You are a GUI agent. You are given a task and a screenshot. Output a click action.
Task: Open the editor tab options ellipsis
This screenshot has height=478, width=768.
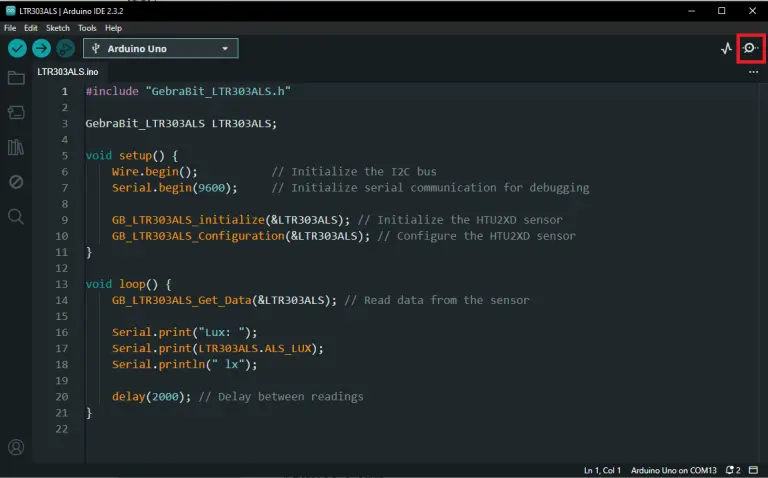tap(753, 72)
